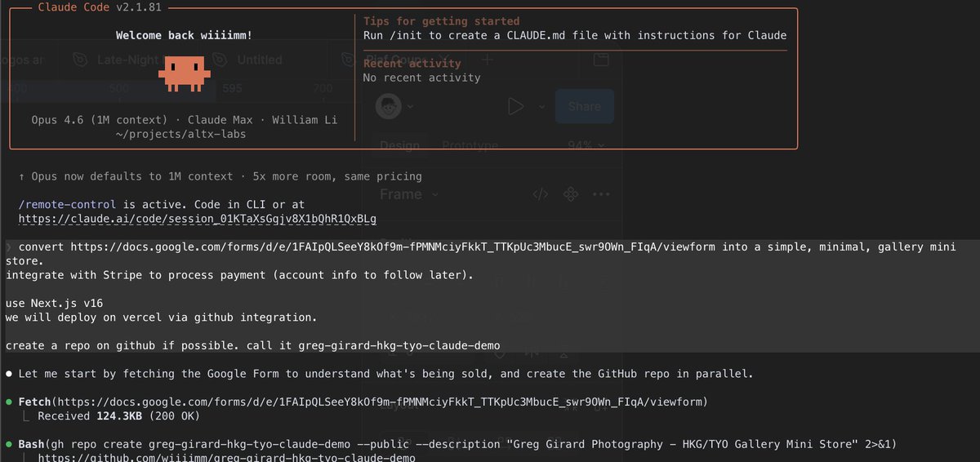Image resolution: width=980 pixels, height=462 pixels.
Task: Toggle the panel layout icon in Figma's tab bar
Action: click(x=601, y=59)
